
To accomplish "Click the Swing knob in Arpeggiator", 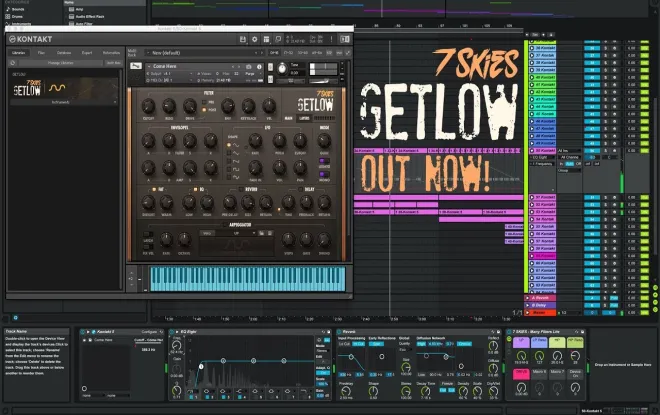I will click(x=324, y=240).
